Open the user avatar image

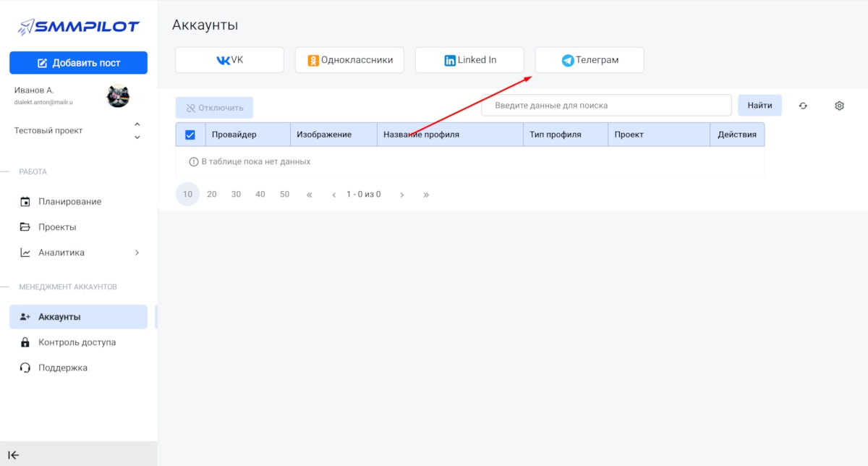[x=118, y=96]
